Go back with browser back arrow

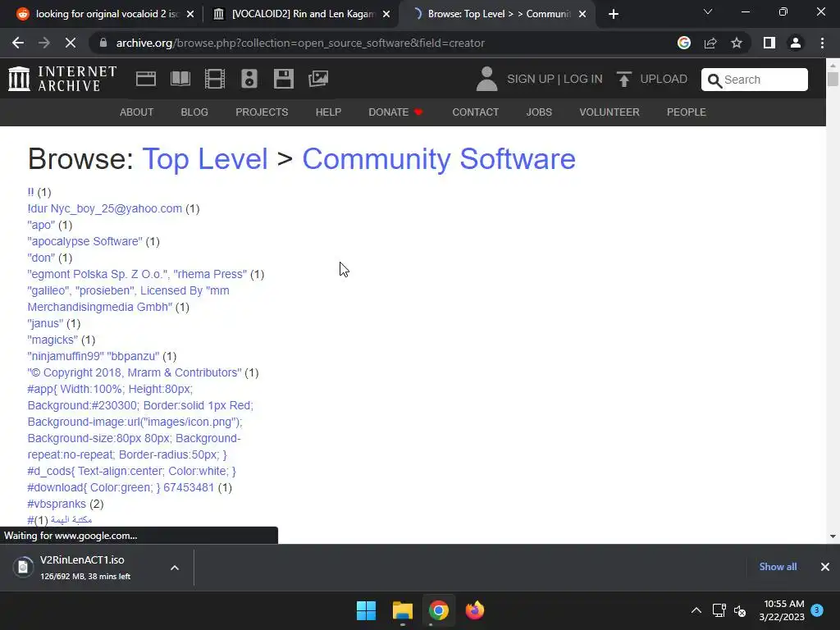(18, 43)
